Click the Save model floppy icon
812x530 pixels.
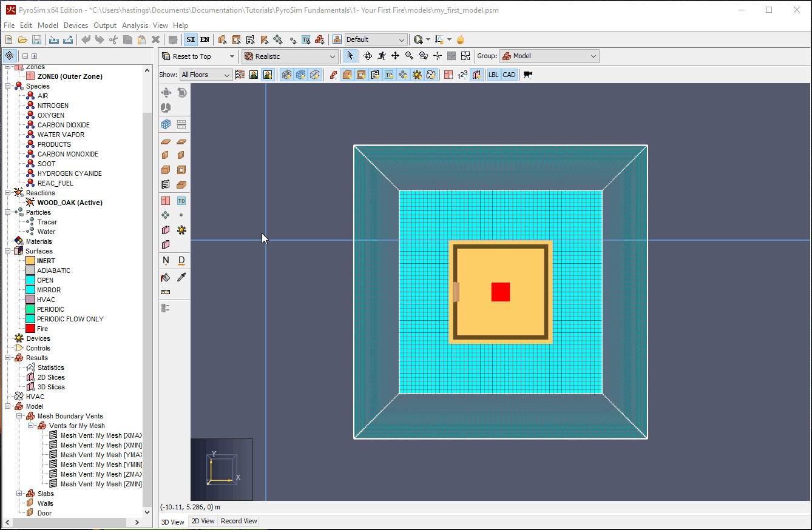point(36,39)
